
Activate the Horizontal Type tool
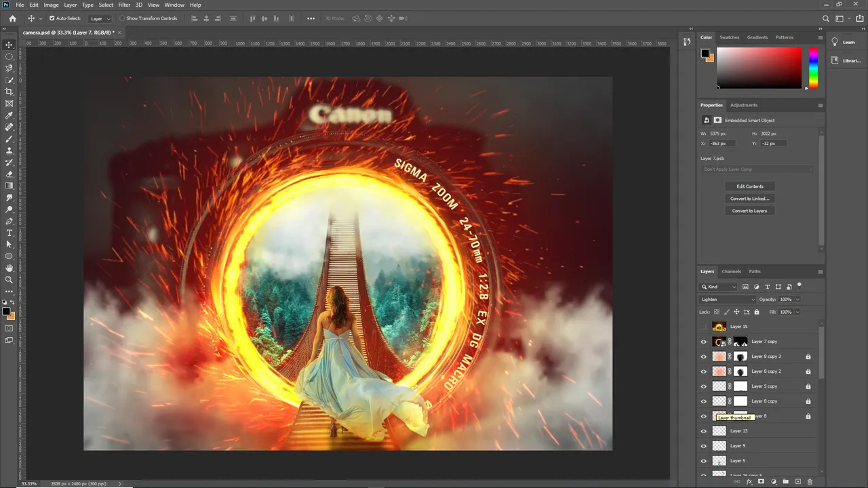click(x=9, y=232)
